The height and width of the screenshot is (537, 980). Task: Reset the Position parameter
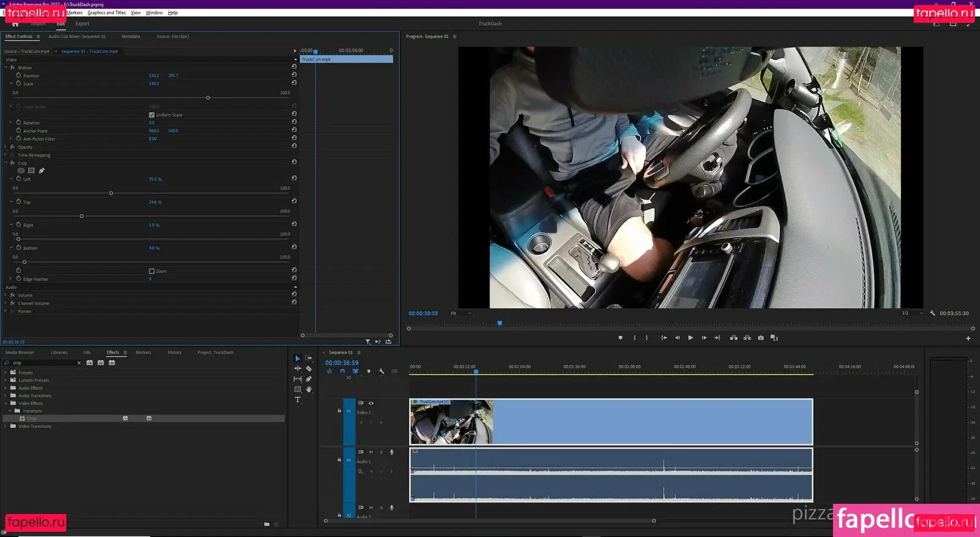pyautogui.click(x=294, y=75)
